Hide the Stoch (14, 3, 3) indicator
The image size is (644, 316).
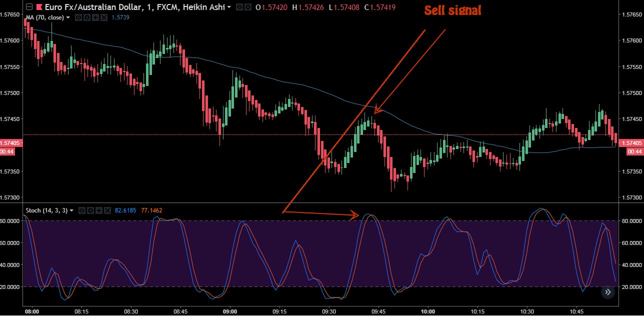[82, 210]
